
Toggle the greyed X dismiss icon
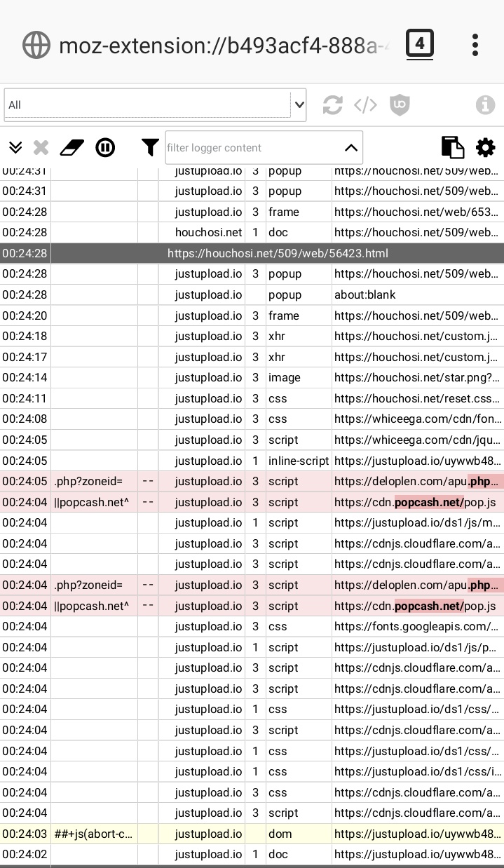click(41, 147)
